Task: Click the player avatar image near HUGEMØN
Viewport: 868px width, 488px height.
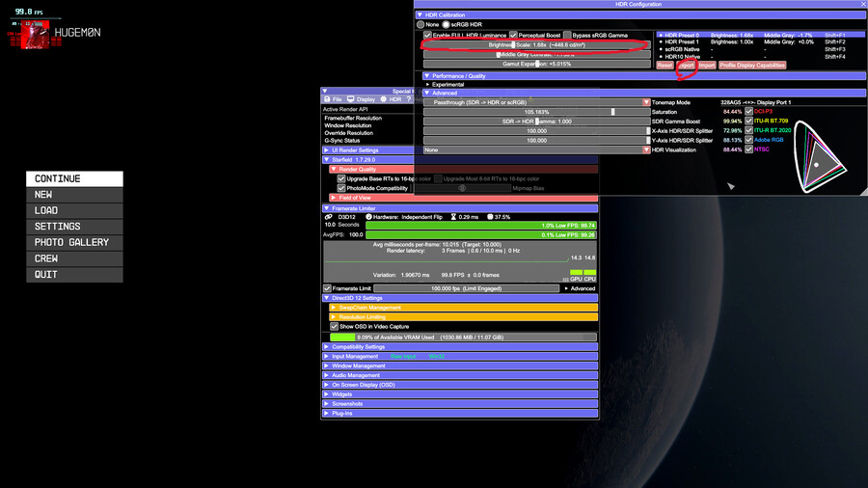Action: click(x=35, y=35)
